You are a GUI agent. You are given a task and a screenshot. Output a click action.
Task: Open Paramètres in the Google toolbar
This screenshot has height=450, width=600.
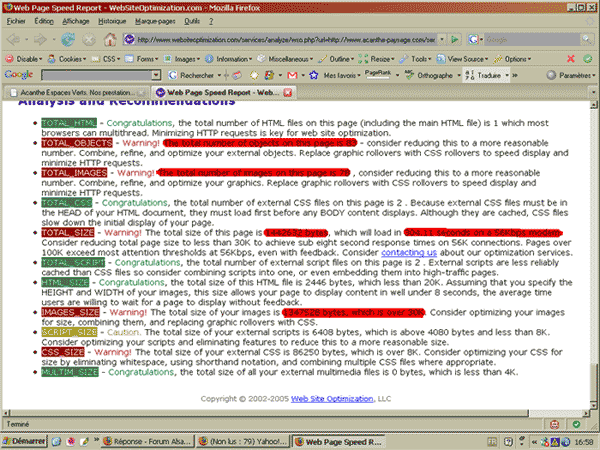coord(571,75)
